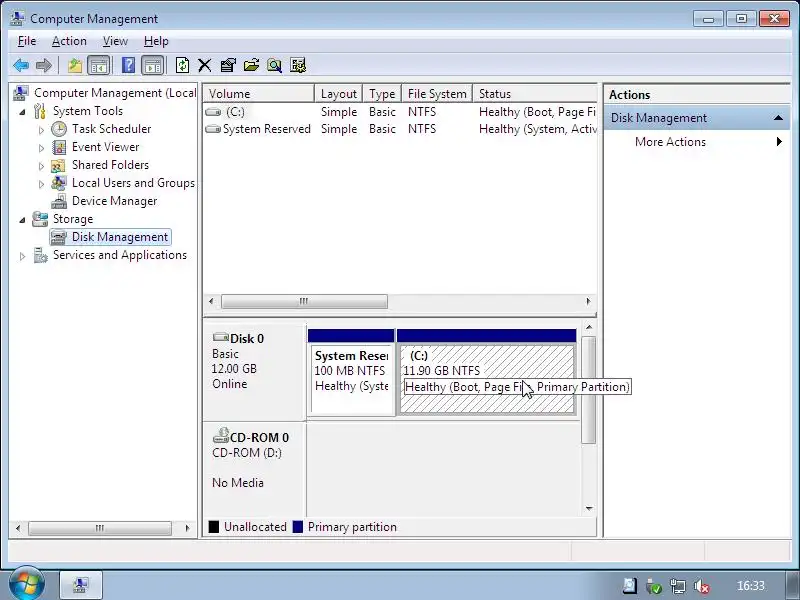Click the network tray icon

coord(678,586)
